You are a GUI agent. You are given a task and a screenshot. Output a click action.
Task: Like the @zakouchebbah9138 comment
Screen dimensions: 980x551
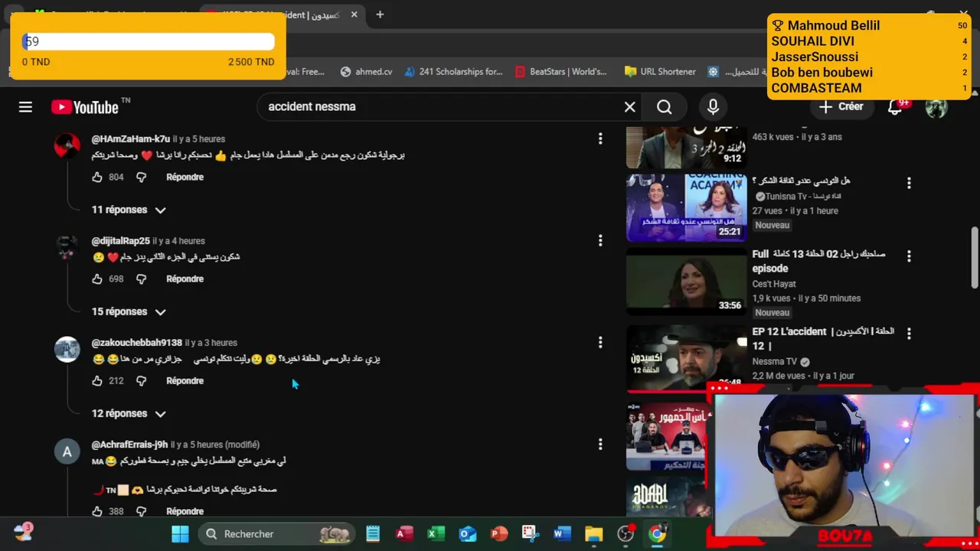[97, 380]
